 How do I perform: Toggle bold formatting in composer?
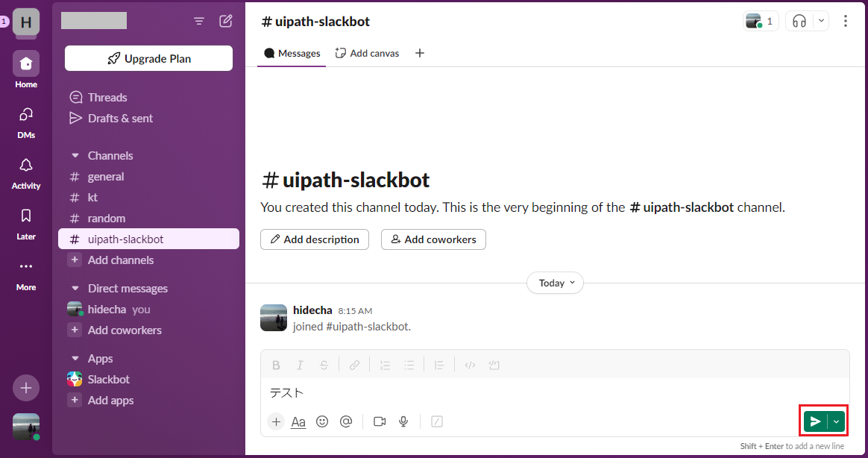coord(276,365)
